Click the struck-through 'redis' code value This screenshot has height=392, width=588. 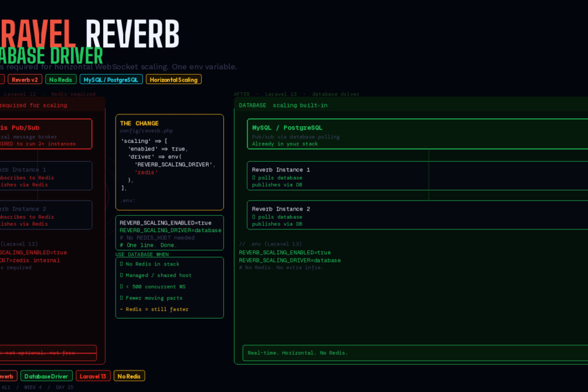tap(146, 172)
